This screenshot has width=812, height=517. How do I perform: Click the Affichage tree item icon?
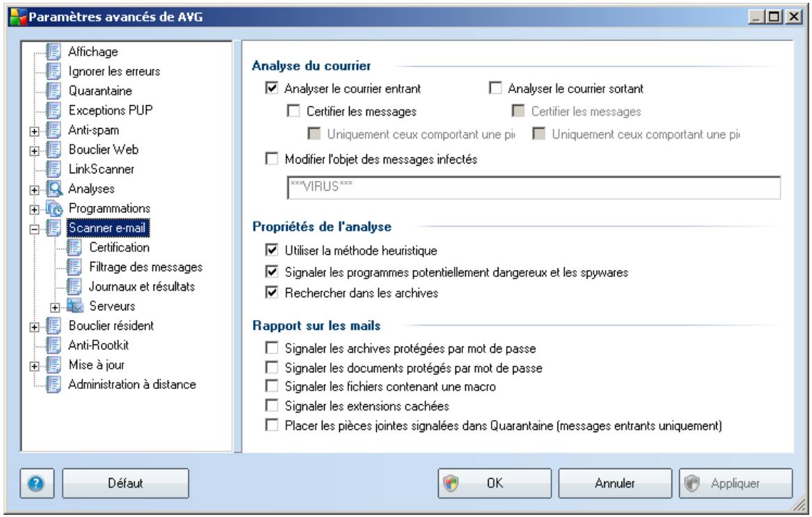coord(54,51)
